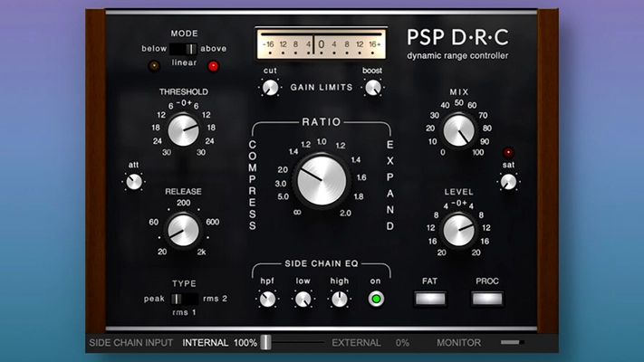Click the gain limits boost knob

(372, 88)
